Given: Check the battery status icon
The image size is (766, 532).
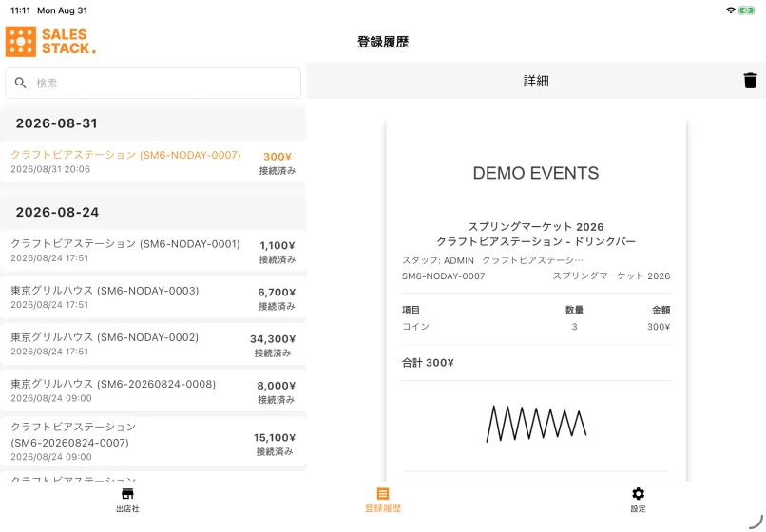Looking at the screenshot, I should (747, 10).
